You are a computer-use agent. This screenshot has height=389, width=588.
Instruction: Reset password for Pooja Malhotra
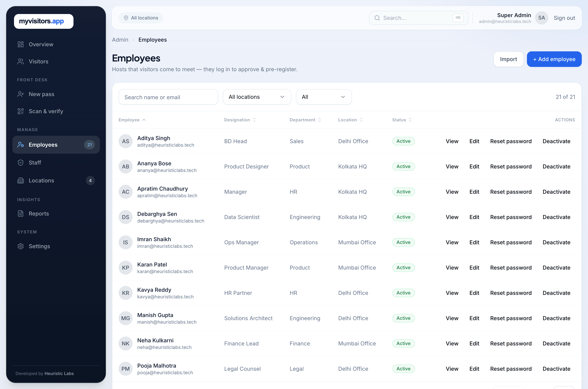[511, 369]
